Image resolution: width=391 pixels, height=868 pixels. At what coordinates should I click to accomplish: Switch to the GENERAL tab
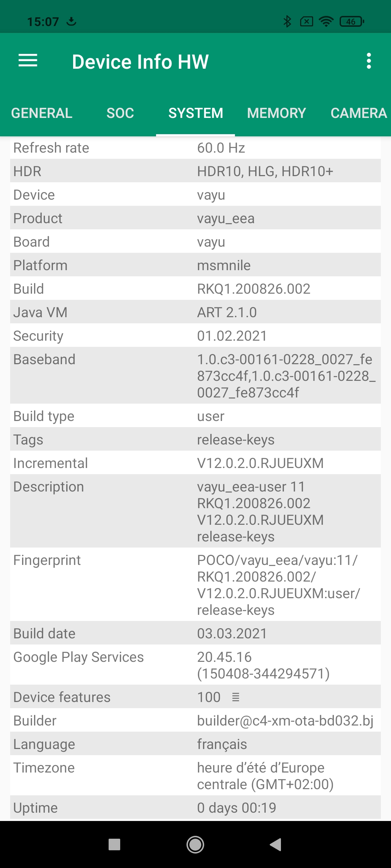[x=42, y=113]
